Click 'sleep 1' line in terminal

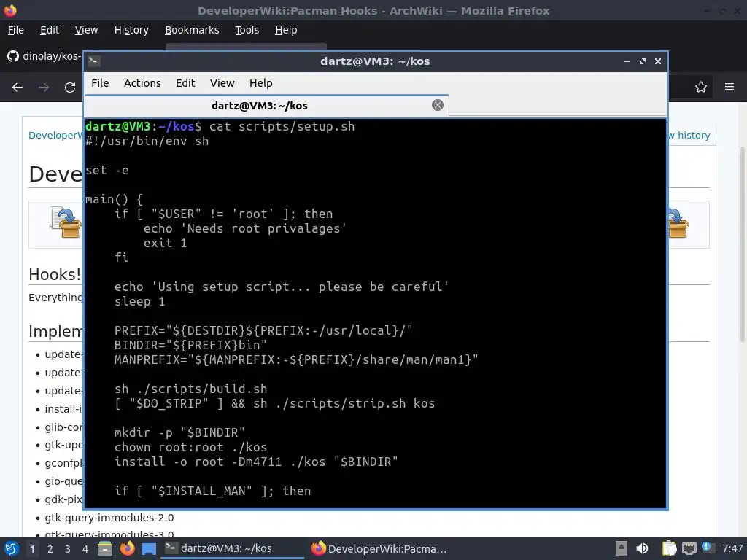139,301
